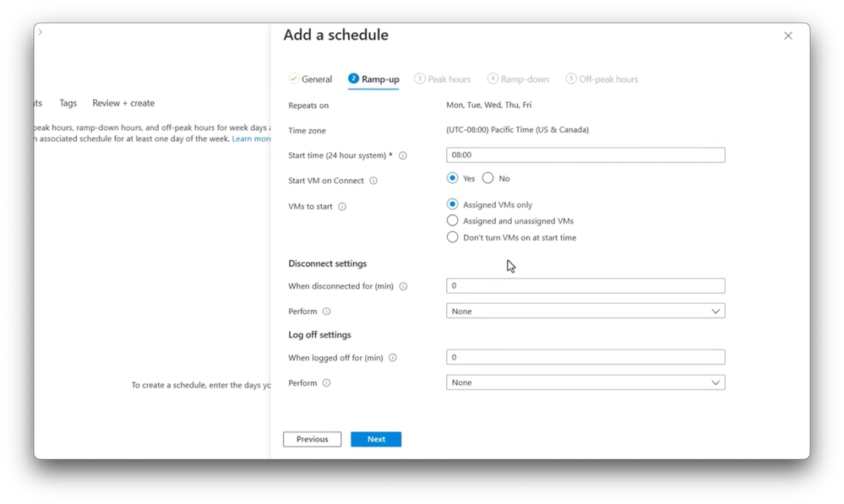Select No for Start VM on Connect
This screenshot has height=504, width=844.
(488, 178)
